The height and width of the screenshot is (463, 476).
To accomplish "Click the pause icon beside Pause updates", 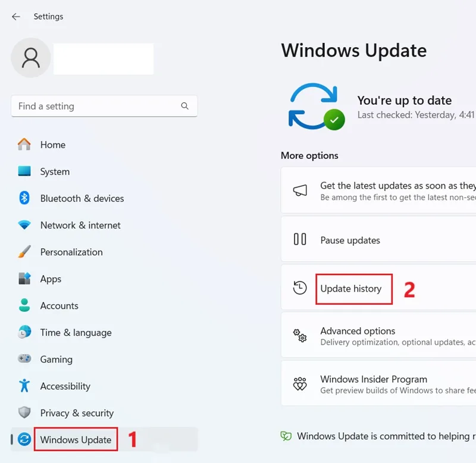I will coord(300,239).
